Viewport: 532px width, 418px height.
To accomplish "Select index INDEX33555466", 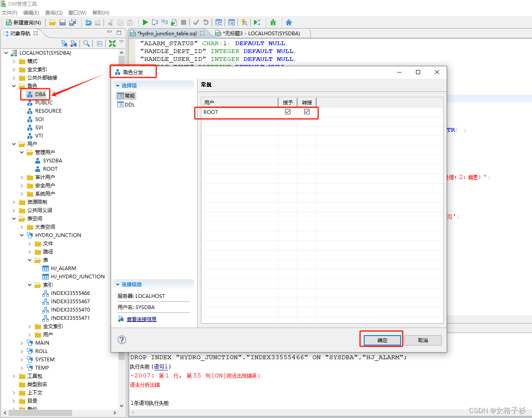I will (66, 293).
